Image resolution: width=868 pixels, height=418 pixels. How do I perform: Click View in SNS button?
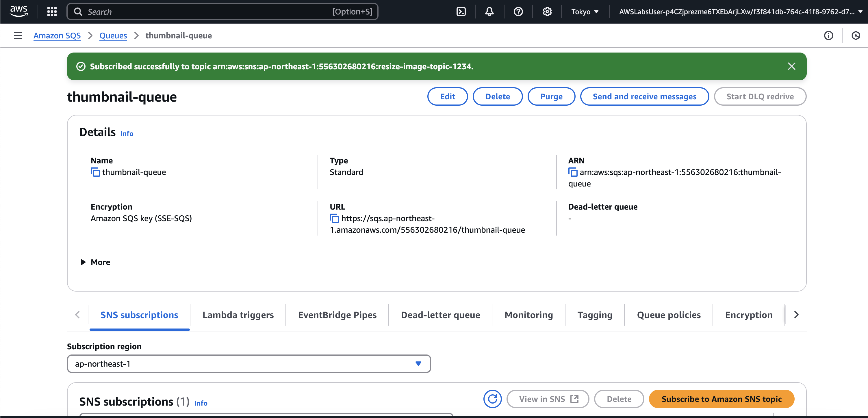(548, 399)
